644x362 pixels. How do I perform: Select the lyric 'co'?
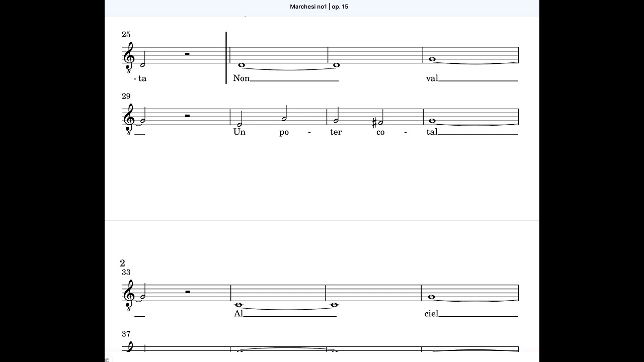click(x=380, y=132)
